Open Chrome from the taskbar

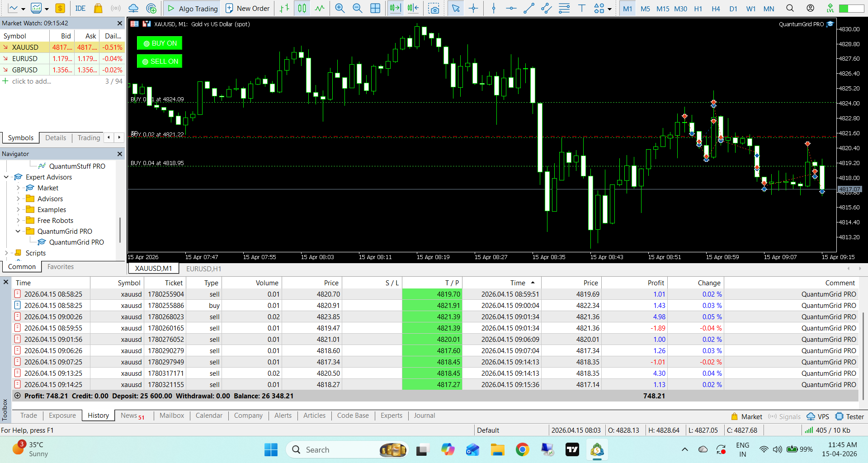[x=523, y=449]
